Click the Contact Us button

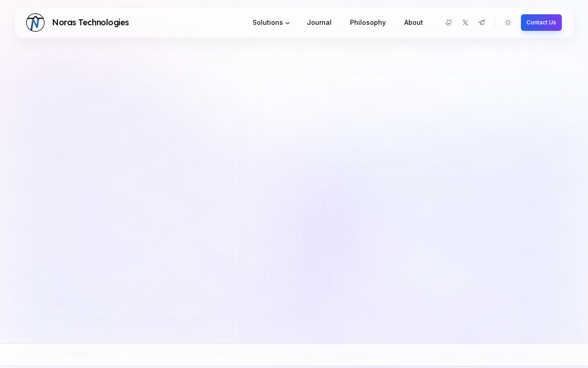coord(541,23)
